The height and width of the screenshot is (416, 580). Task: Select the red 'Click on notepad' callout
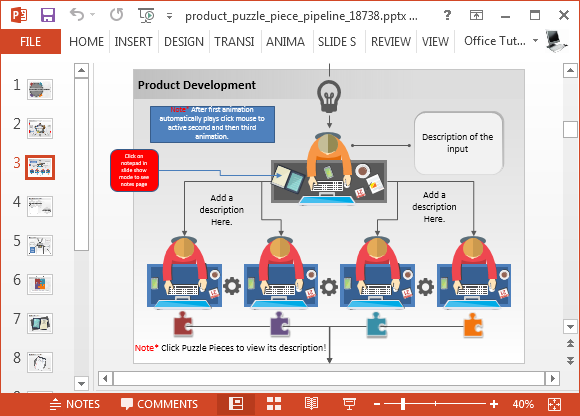(135, 170)
